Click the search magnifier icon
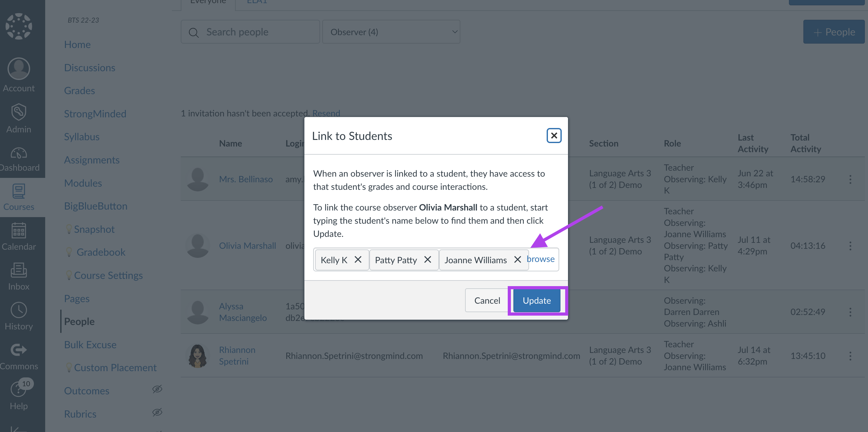Image resolution: width=868 pixels, height=432 pixels. click(194, 32)
